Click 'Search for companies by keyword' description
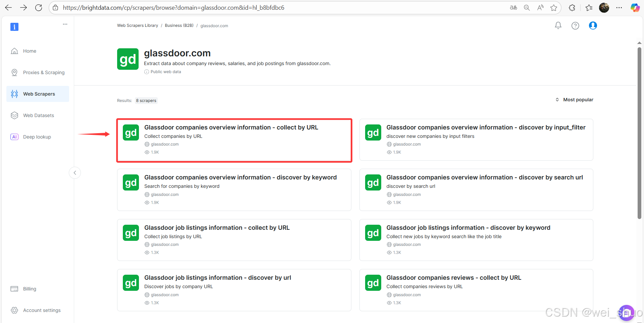The image size is (644, 323). click(x=182, y=186)
